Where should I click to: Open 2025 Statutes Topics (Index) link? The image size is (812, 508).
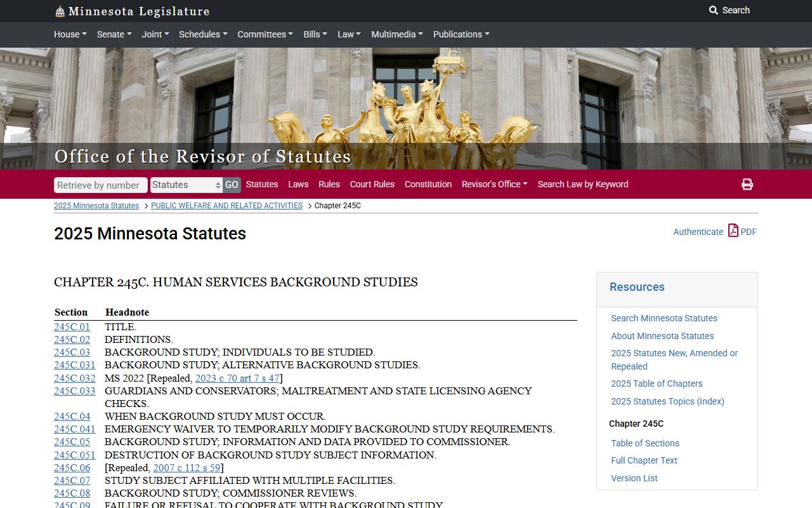tap(667, 401)
